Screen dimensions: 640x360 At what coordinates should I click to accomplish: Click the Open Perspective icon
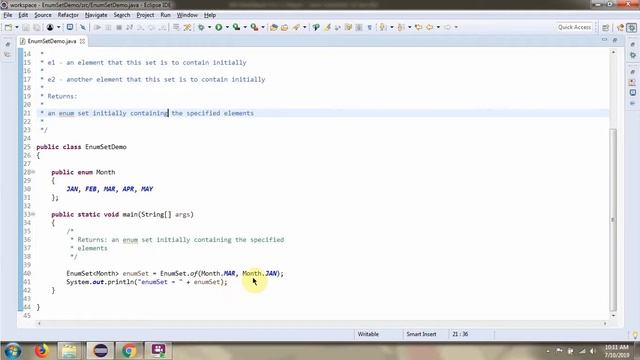606,27
